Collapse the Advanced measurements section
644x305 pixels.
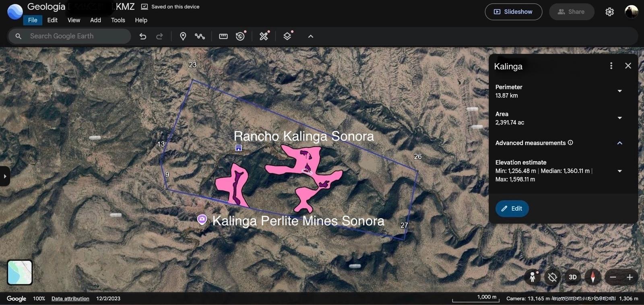click(619, 143)
